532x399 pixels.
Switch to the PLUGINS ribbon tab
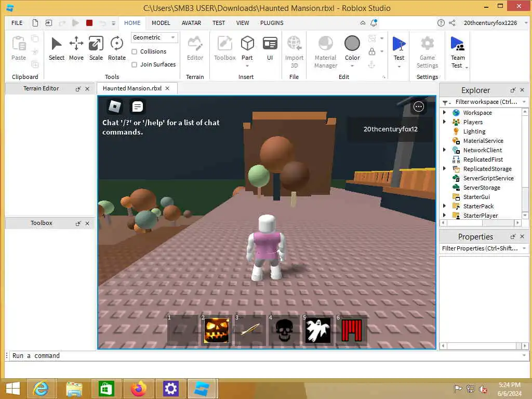pyautogui.click(x=272, y=23)
